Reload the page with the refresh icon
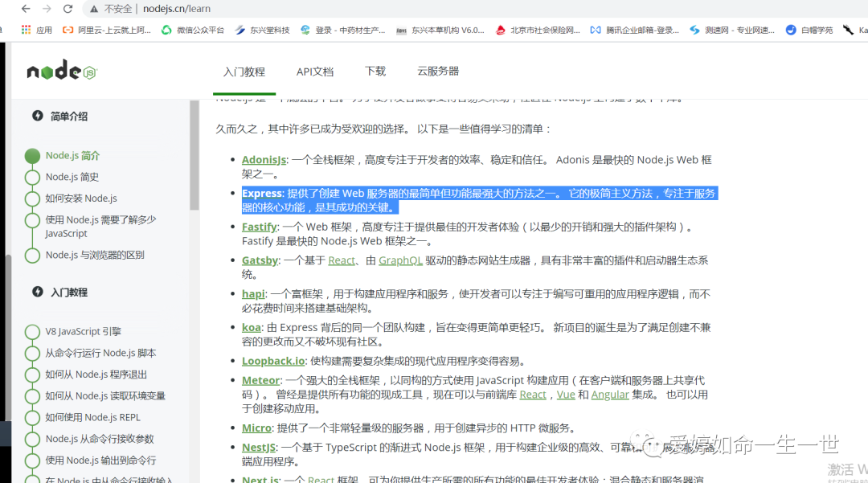This screenshot has width=868, height=483. pos(68,9)
